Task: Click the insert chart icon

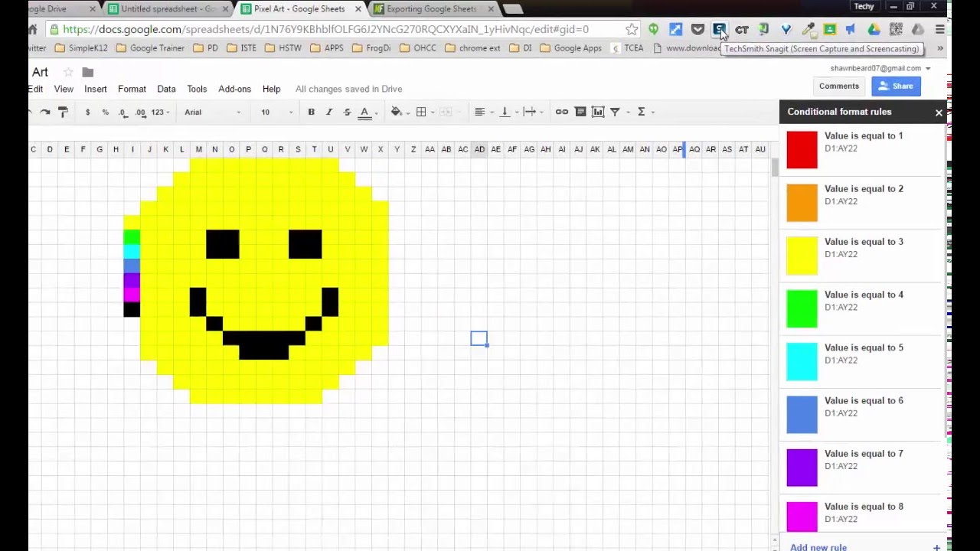Action: coord(598,112)
